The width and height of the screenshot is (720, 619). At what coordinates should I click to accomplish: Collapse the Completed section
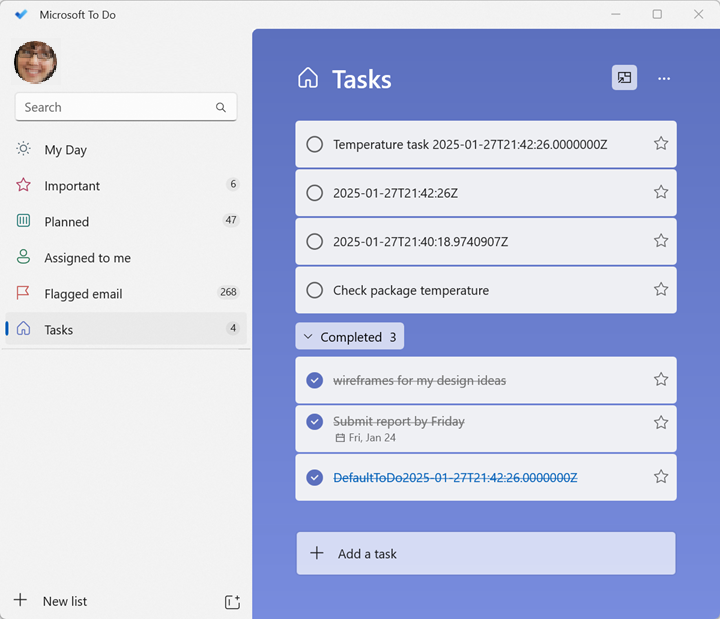click(x=349, y=336)
